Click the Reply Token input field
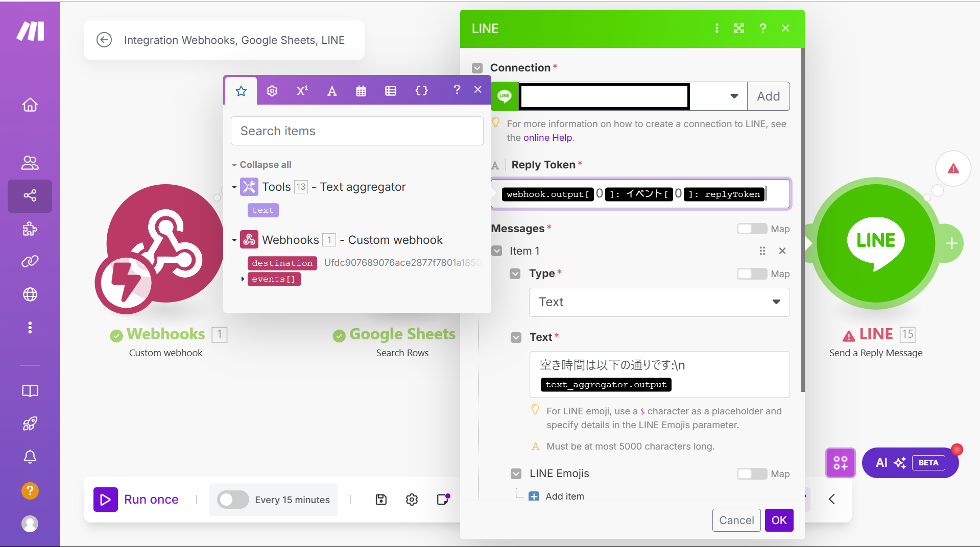 [641, 194]
